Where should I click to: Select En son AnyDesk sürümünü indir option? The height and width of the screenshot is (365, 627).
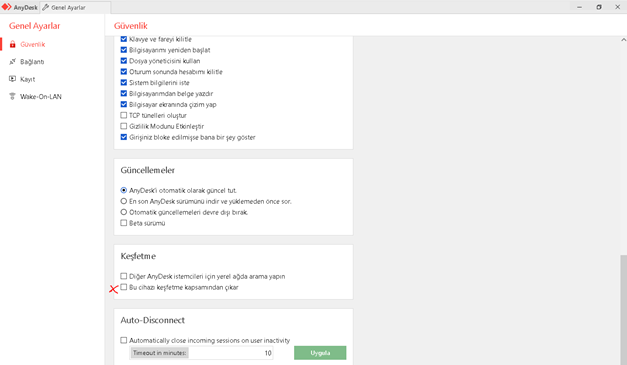(124, 201)
